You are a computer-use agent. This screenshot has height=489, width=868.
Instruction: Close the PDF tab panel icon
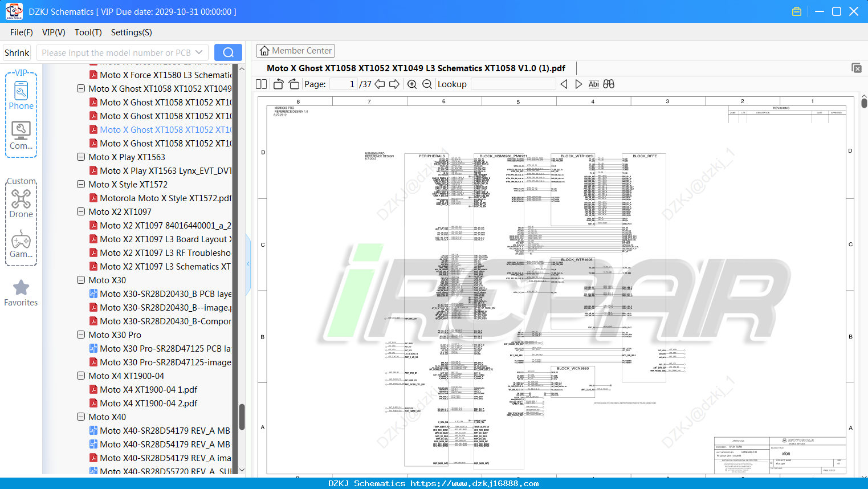tap(856, 68)
